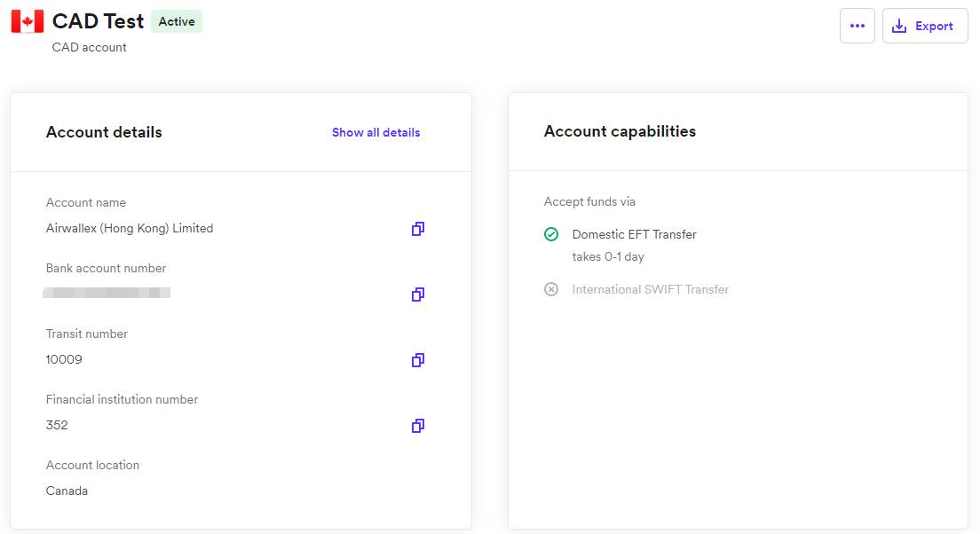Image resolution: width=980 pixels, height=534 pixels.
Task: Click the Account details heading
Action: tap(104, 132)
